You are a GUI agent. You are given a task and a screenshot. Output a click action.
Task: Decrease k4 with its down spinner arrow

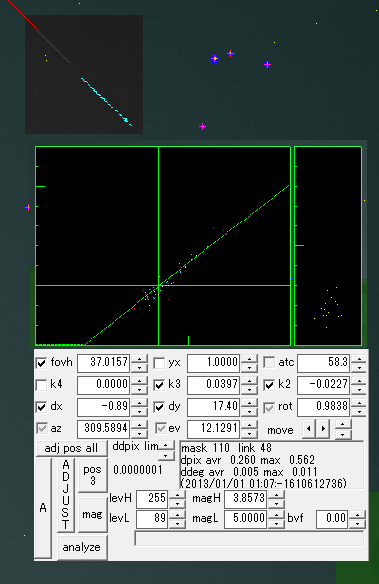tap(140, 390)
